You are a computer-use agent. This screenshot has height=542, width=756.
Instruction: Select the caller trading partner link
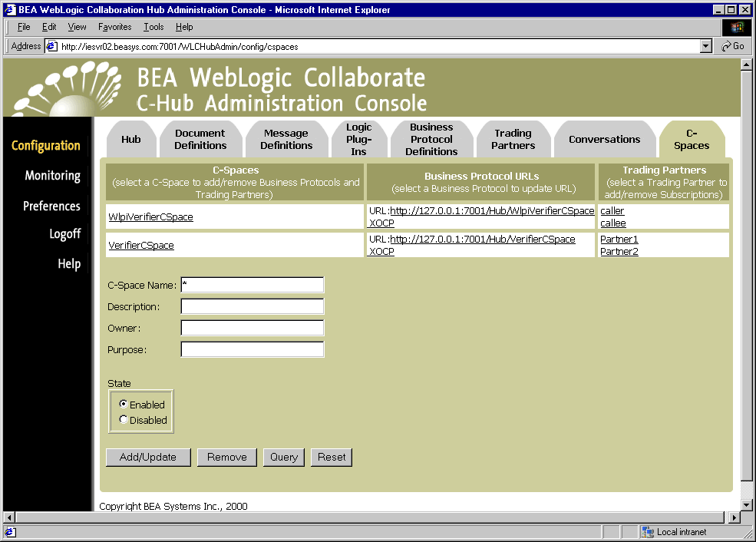tap(612, 210)
